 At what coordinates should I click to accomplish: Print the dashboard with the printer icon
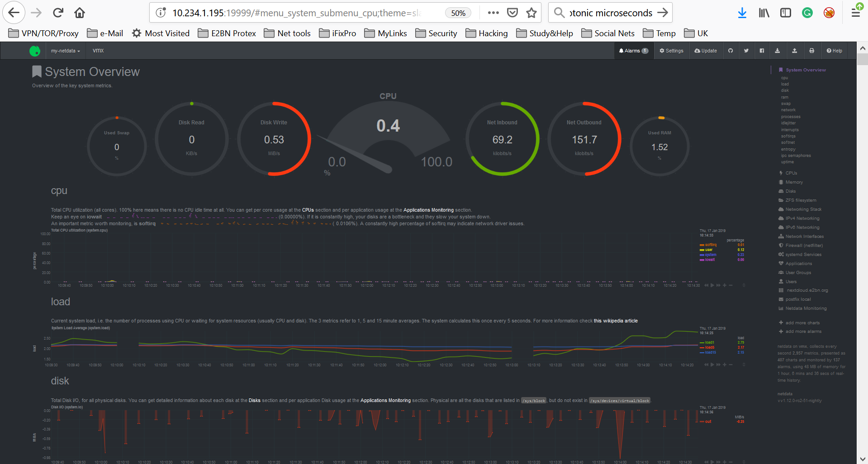[812, 51]
